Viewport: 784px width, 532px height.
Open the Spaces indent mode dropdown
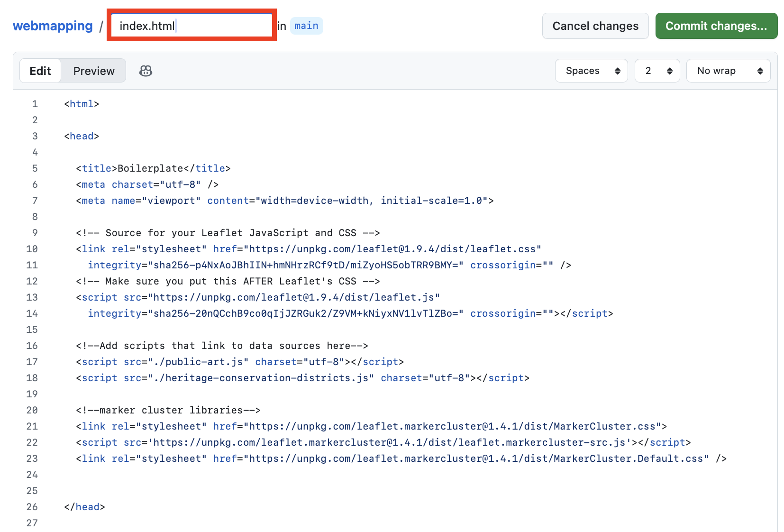(591, 71)
